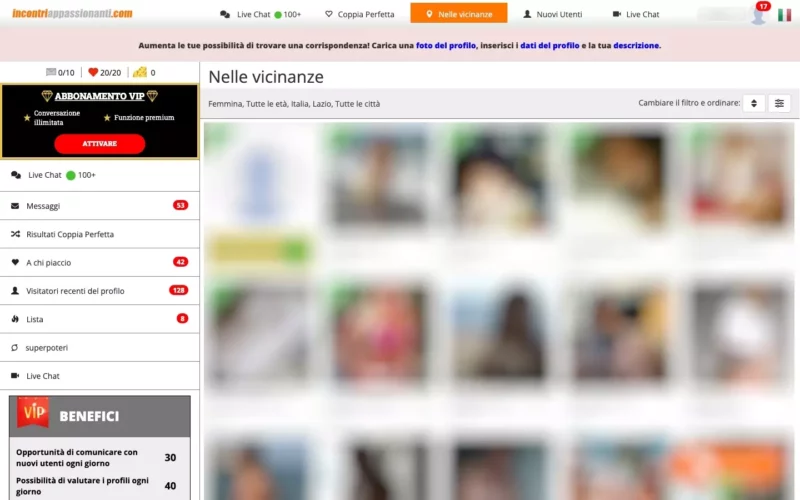
Task: Open Visitatori recenti del profilo
Action: (75, 291)
